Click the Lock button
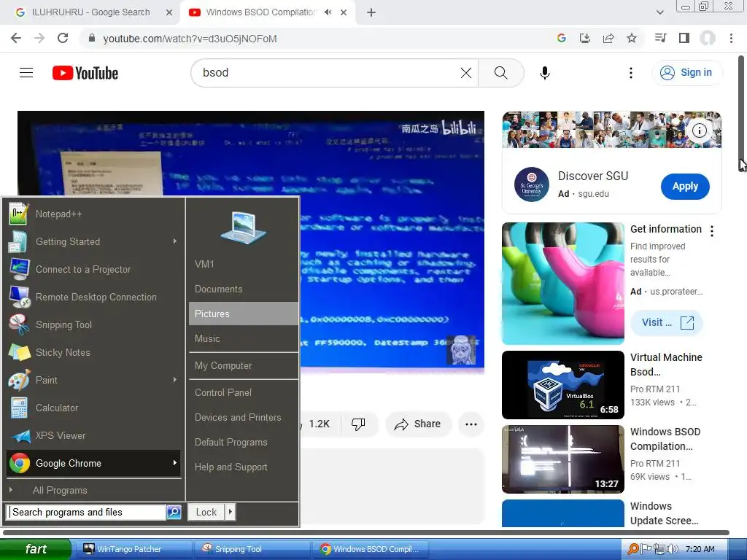The image size is (747, 560). [x=206, y=512]
